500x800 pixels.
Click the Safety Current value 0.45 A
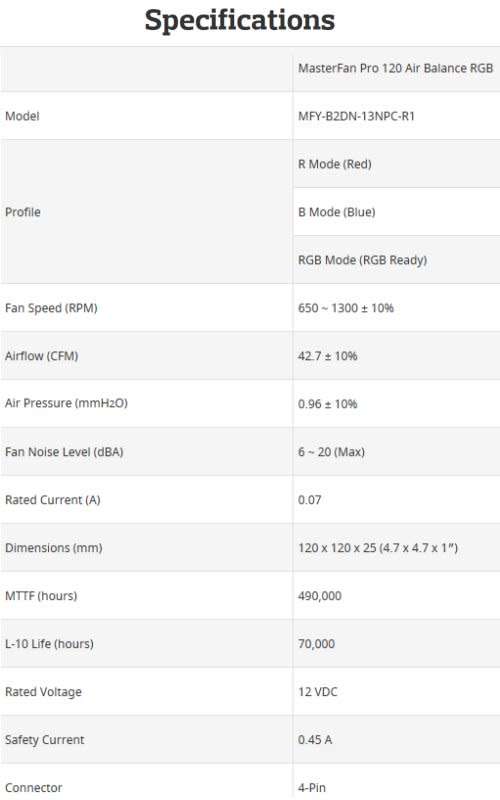pyautogui.click(x=315, y=740)
